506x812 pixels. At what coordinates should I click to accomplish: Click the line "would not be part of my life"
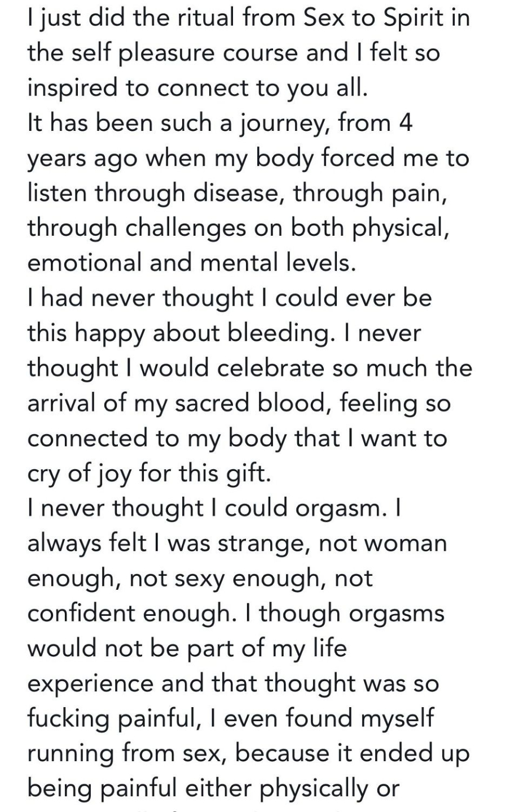(x=187, y=648)
